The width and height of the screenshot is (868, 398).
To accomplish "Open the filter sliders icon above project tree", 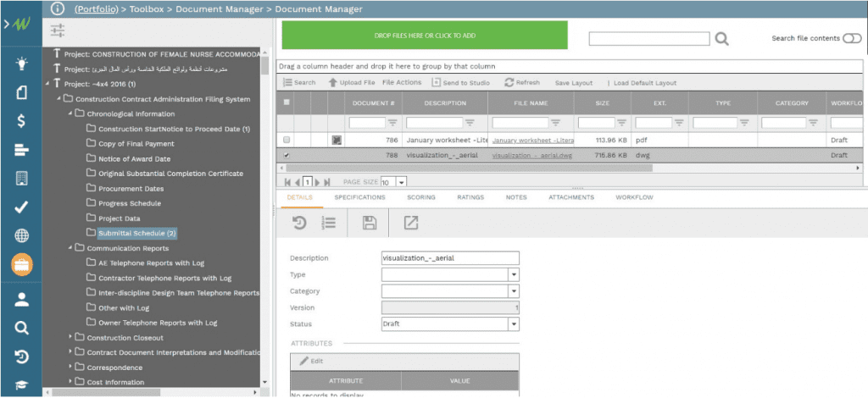I will click(58, 31).
